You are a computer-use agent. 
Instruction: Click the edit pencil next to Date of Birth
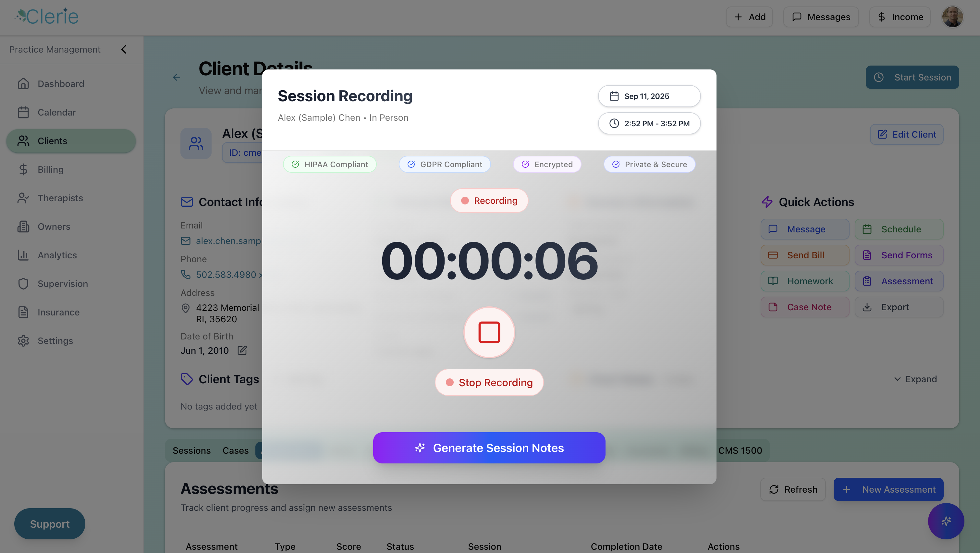pos(242,350)
